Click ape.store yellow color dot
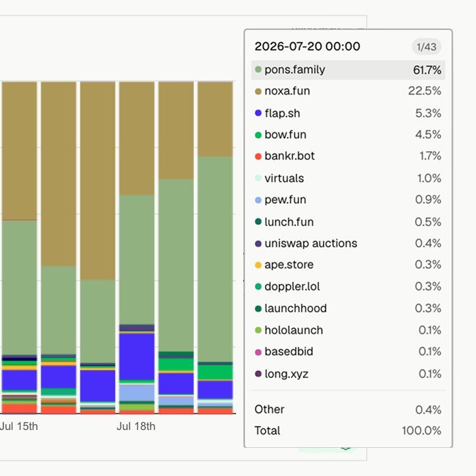Image resolution: width=476 pixels, height=476 pixels. click(x=258, y=265)
